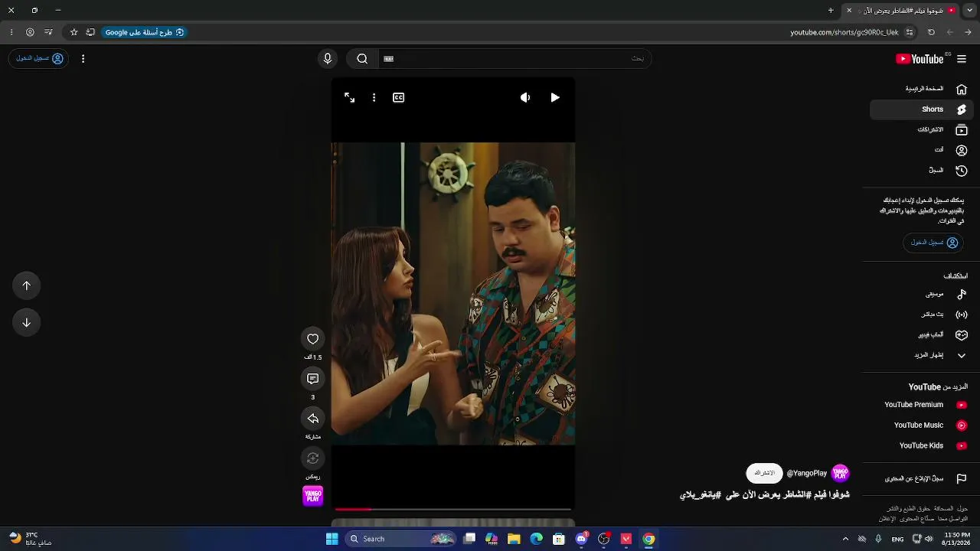Open File Explorer from the taskbar
The width and height of the screenshot is (980, 551).
click(x=514, y=539)
